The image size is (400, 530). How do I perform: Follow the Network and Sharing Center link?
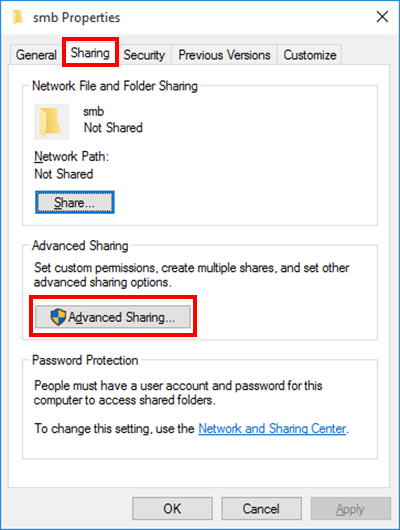click(x=272, y=429)
